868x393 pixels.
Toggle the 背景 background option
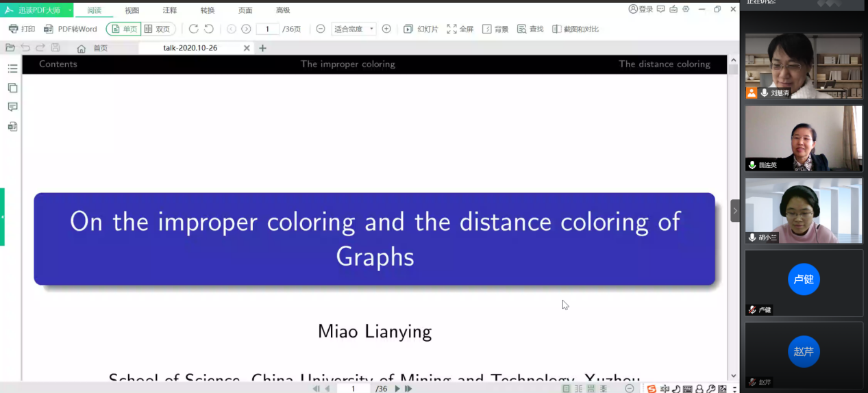(x=495, y=29)
